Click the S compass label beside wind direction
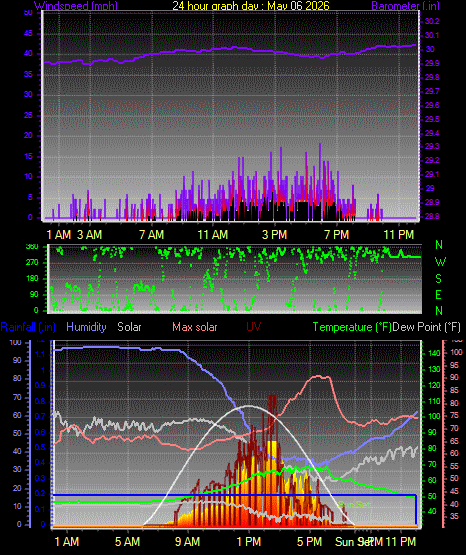Screen dimensions: 466x555 (439, 279)
